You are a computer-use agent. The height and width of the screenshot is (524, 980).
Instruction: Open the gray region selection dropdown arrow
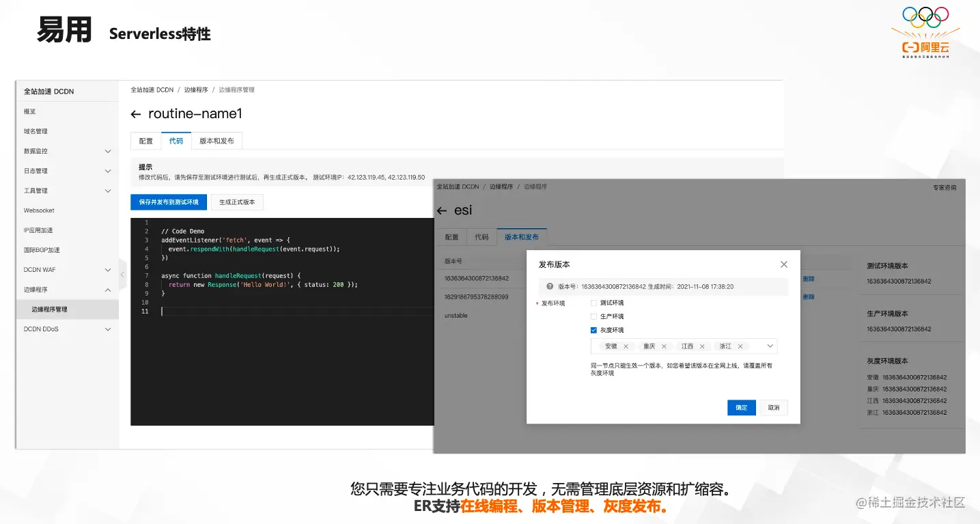point(770,346)
